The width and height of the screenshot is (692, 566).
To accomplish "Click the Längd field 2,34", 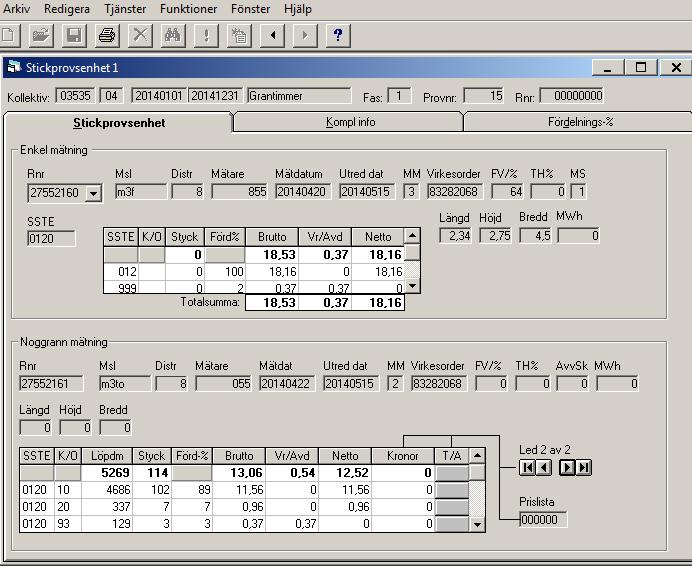I will 456,235.
